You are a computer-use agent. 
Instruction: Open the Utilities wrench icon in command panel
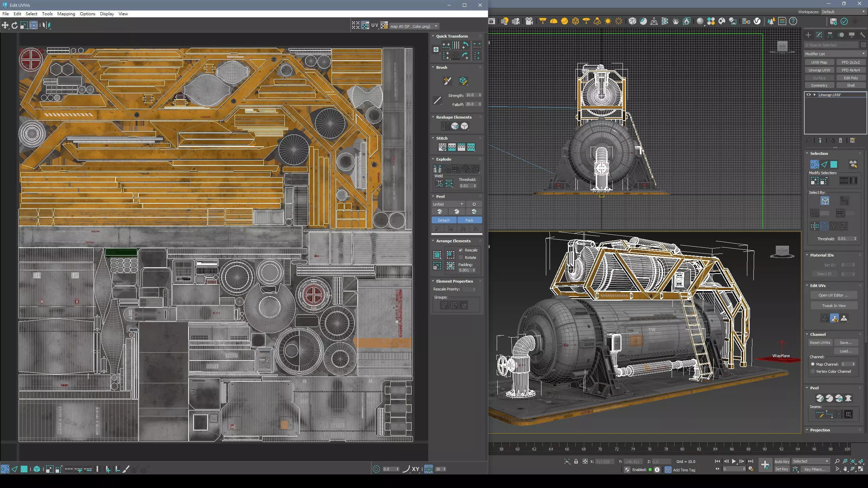click(863, 35)
